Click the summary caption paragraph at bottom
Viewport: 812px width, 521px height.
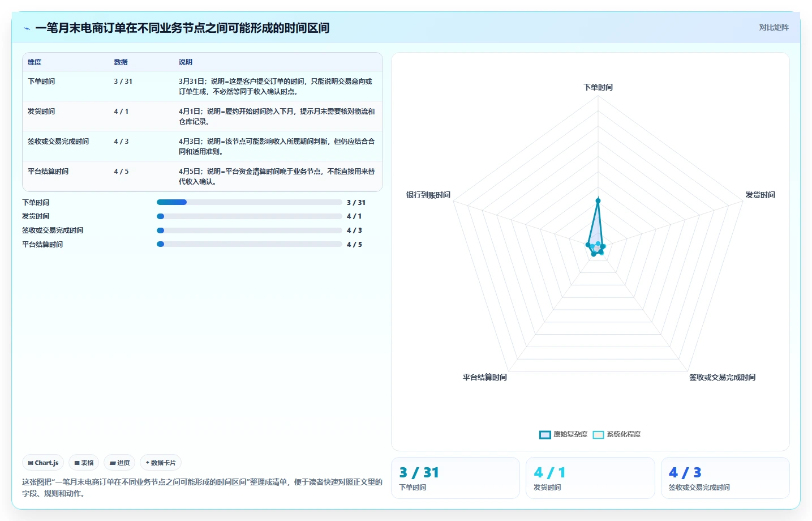click(202, 488)
